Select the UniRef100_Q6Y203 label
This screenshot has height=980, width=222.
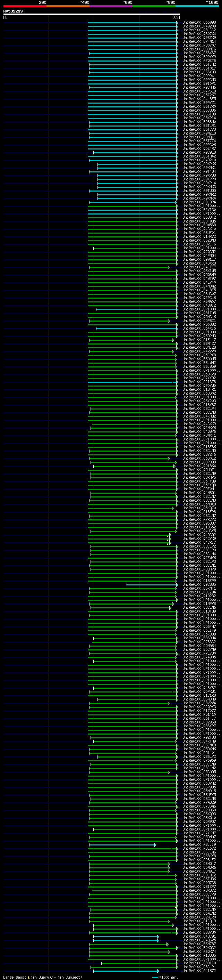[199, 401]
